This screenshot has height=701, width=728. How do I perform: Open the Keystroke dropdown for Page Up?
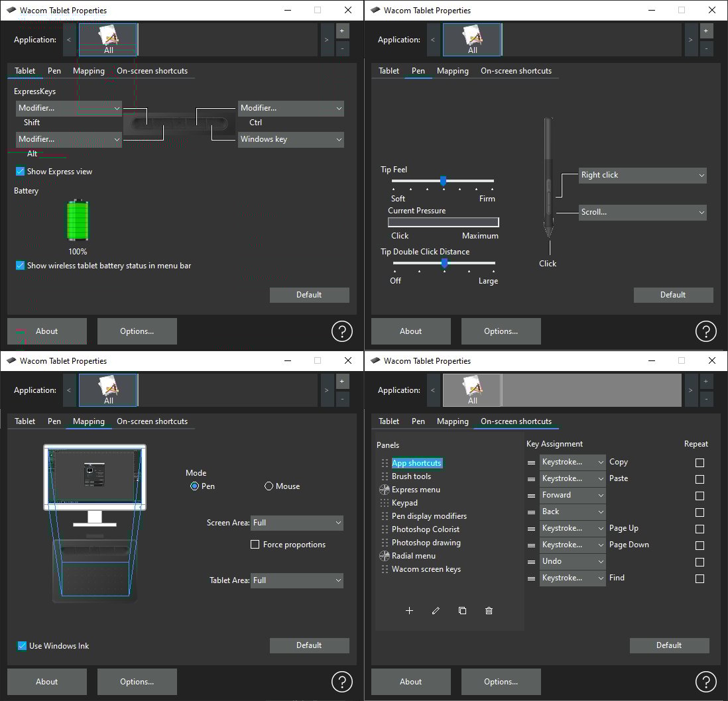572,529
